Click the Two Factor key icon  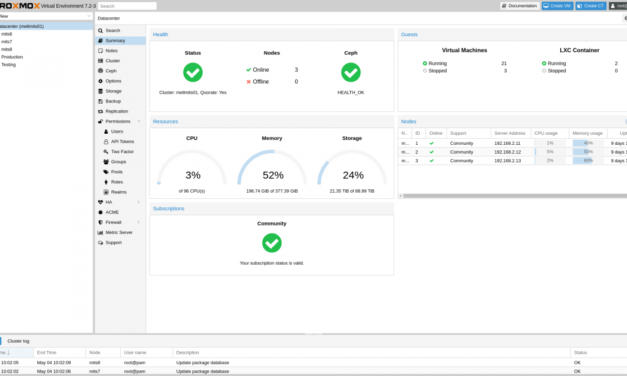tap(106, 152)
